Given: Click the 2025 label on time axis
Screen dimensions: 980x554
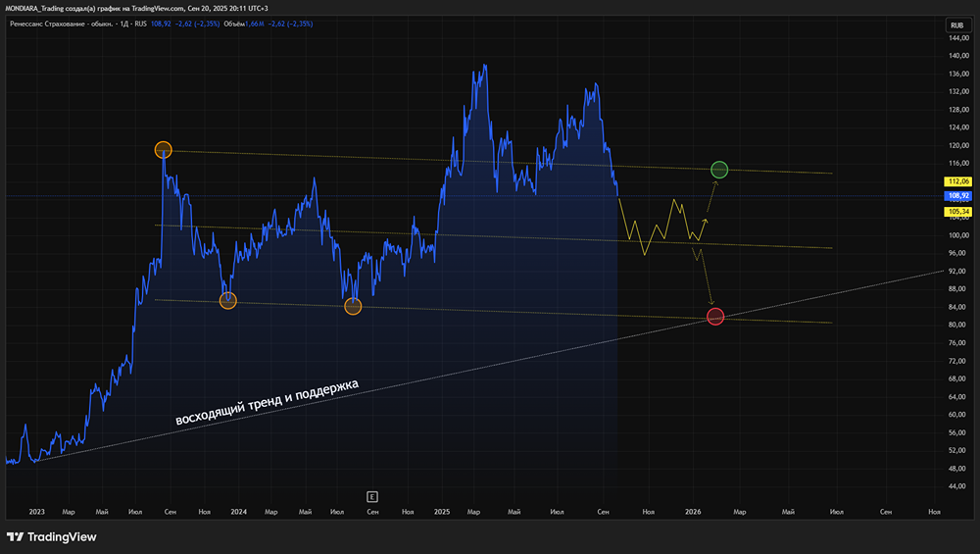Looking at the screenshot, I should tap(441, 512).
